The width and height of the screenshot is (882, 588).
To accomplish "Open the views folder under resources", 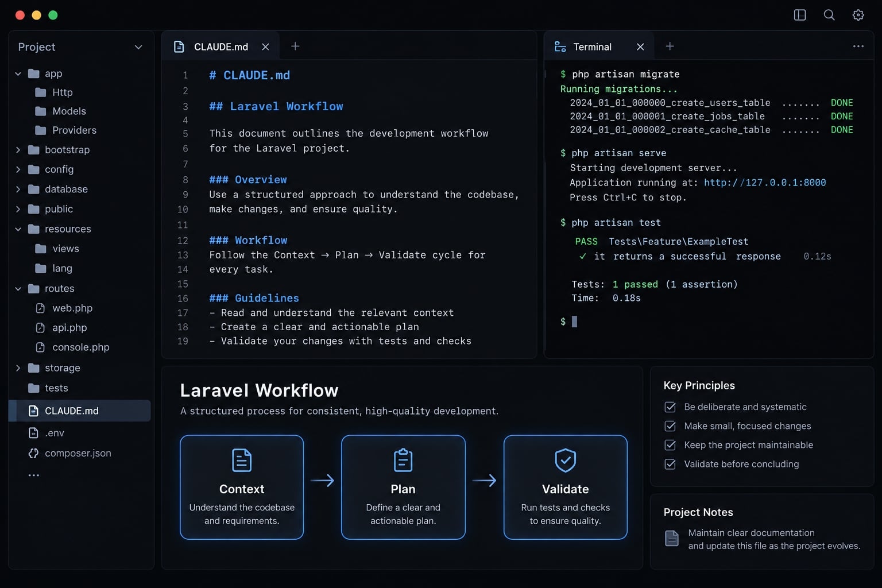I will point(57,249).
